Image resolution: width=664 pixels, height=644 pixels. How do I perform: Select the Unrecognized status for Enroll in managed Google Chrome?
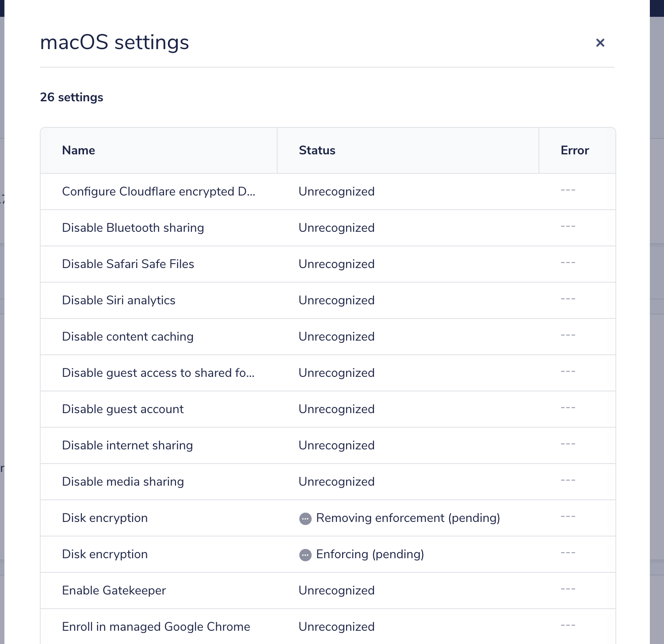[336, 627]
